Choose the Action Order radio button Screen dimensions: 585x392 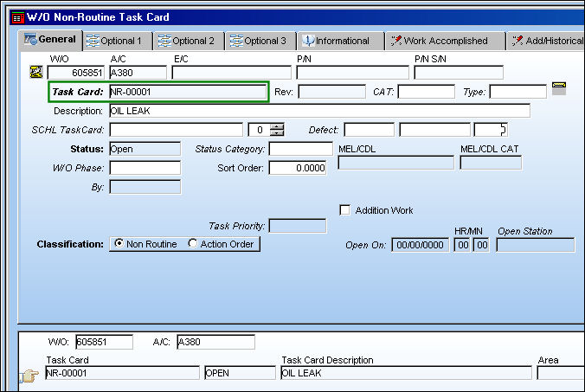pos(192,243)
